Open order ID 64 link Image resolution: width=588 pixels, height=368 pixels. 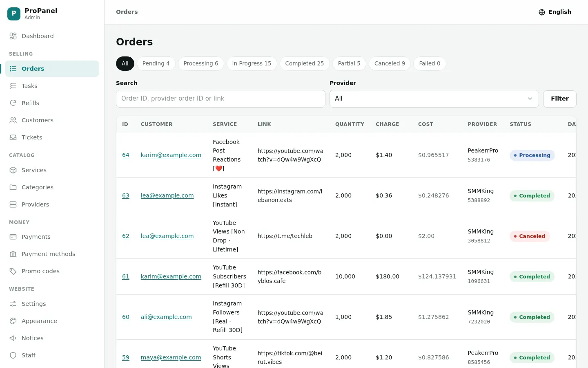click(x=126, y=155)
